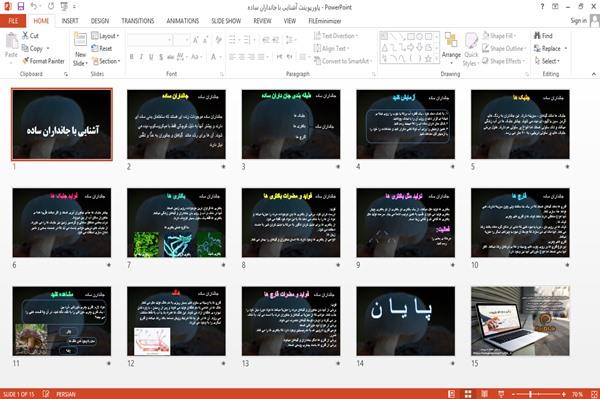Expand the Select dropdown in Editing

tap(548, 61)
